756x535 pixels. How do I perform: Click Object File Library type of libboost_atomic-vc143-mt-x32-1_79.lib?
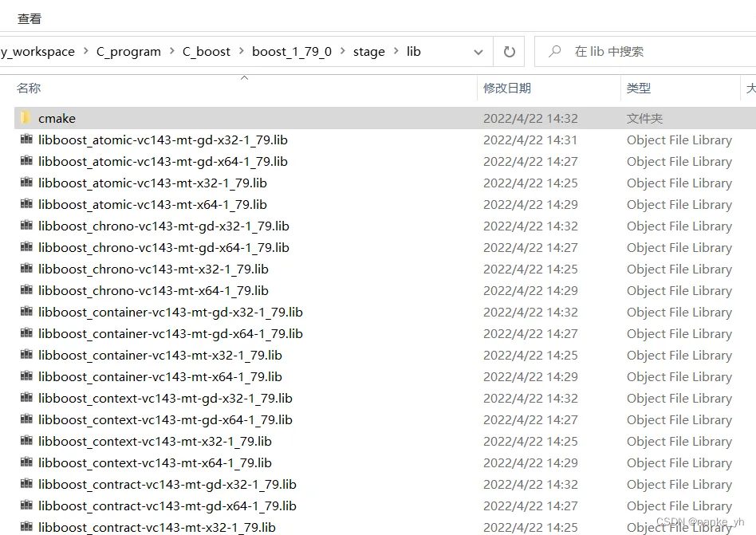pyautogui.click(x=679, y=183)
